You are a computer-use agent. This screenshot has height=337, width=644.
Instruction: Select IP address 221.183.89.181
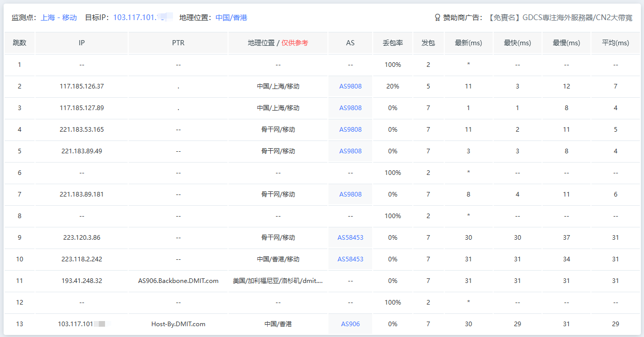coord(82,194)
